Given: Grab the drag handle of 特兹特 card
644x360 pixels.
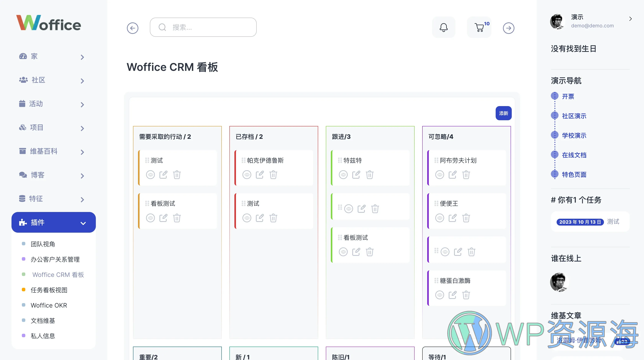Looking at the screenshot, I should [x=340, y=160].
